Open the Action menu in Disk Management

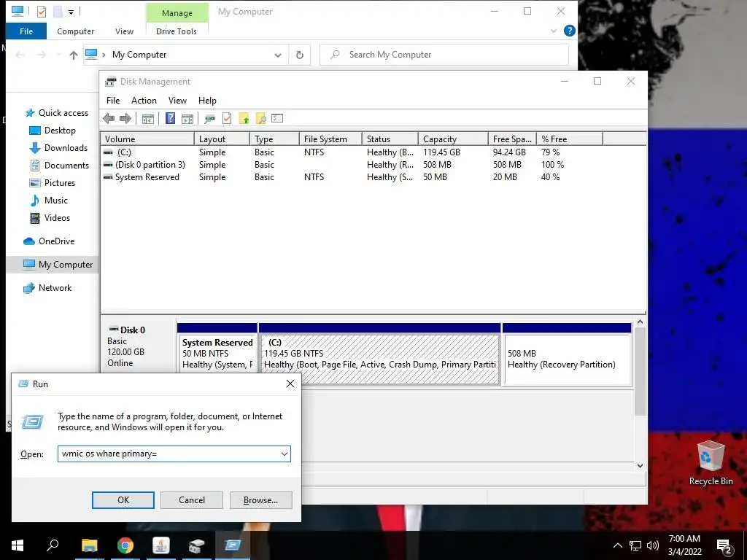click(144, 101)
